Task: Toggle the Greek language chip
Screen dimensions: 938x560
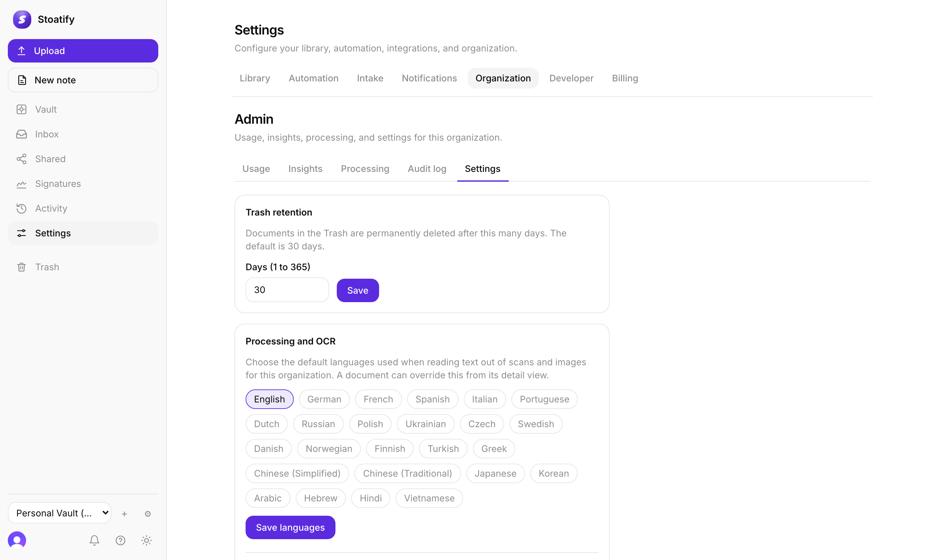Action: [x=494, y=449]
